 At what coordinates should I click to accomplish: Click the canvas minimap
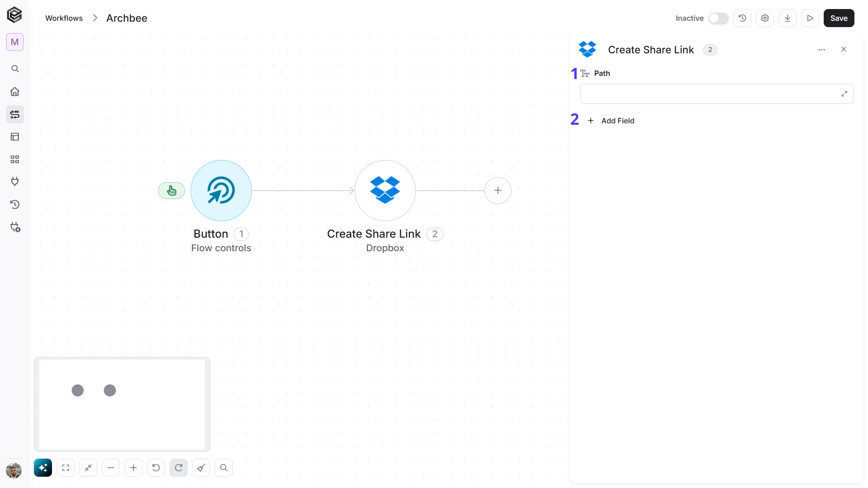[122, 404]
